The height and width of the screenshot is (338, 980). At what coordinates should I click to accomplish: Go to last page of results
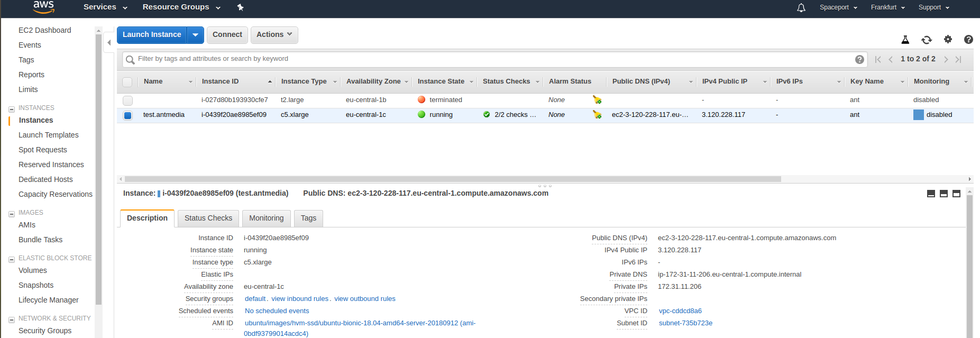coord(958,59)
